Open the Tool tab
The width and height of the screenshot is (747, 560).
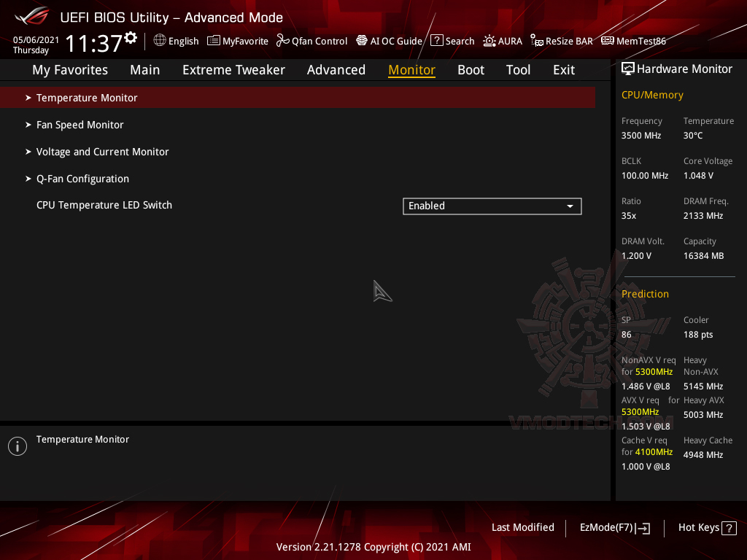[x=519, y=70]
